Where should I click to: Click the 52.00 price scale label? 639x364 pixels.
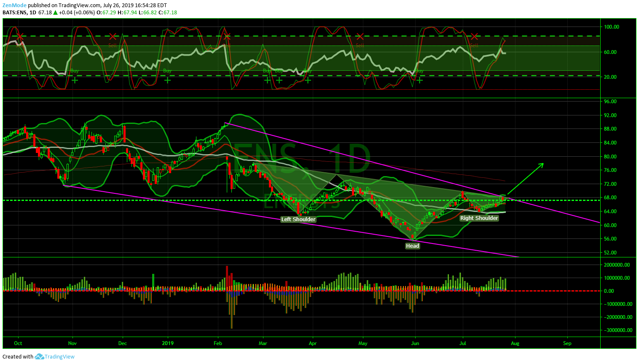(x=610, y=253)
